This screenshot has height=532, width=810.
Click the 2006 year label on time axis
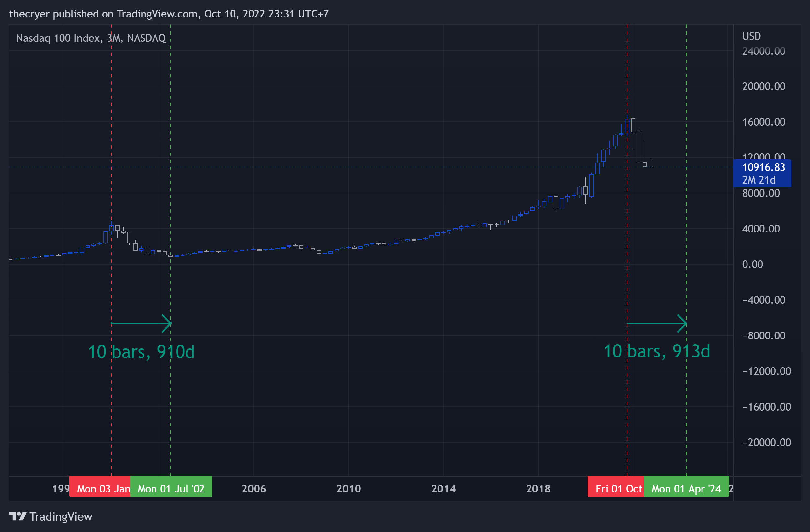254,489
